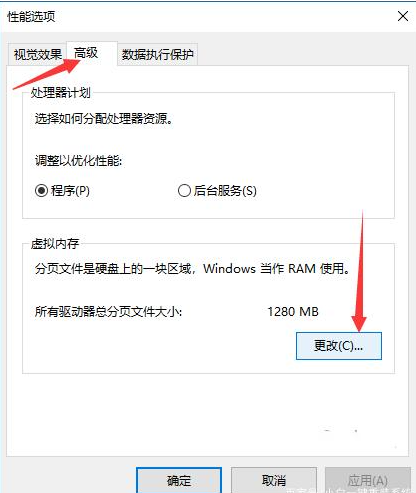
Task: Choose the 程序(P) radio option
Action: tap(62, 191)
